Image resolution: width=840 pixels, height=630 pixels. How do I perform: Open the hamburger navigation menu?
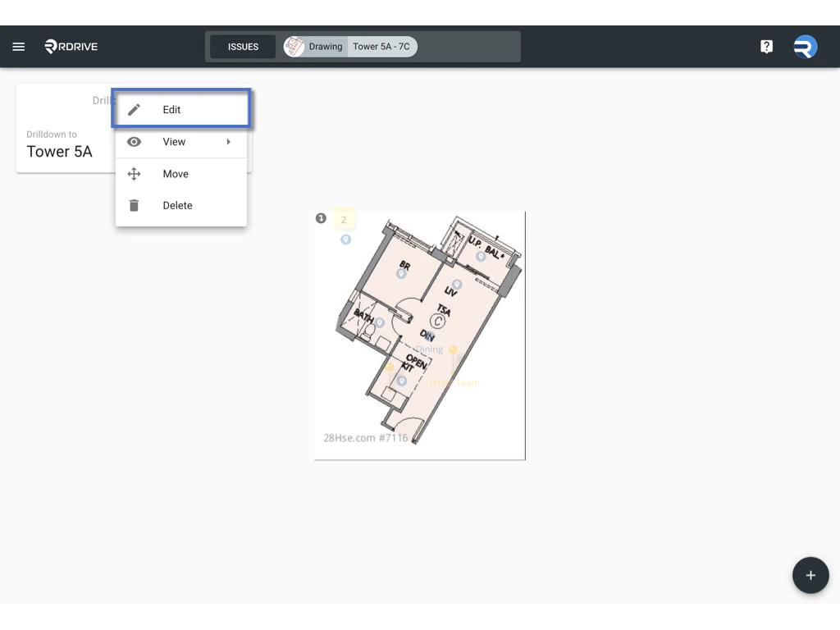pos(18,46)
